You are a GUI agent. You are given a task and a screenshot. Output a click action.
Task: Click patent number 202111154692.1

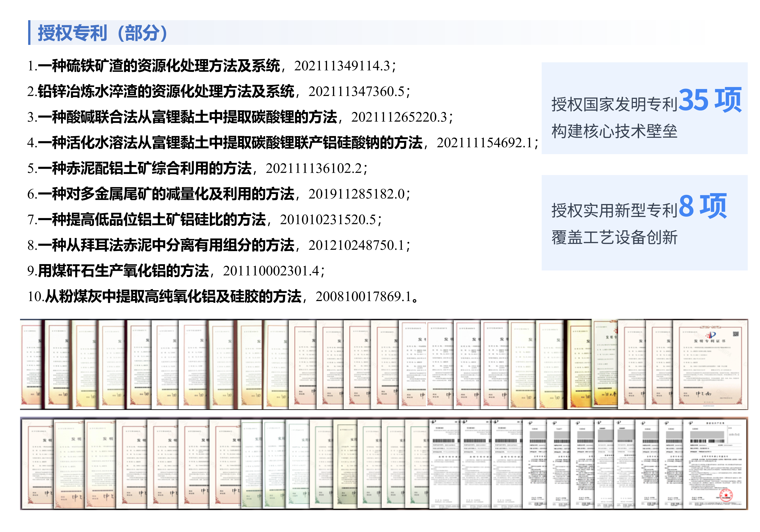pyautogui.click(x=485, y=143)
